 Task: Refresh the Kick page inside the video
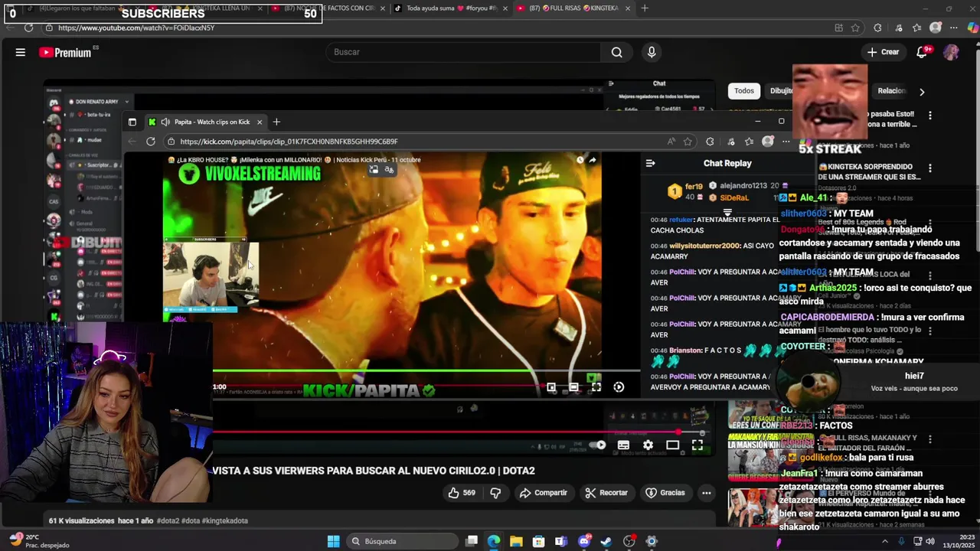[x=151, y=142]
